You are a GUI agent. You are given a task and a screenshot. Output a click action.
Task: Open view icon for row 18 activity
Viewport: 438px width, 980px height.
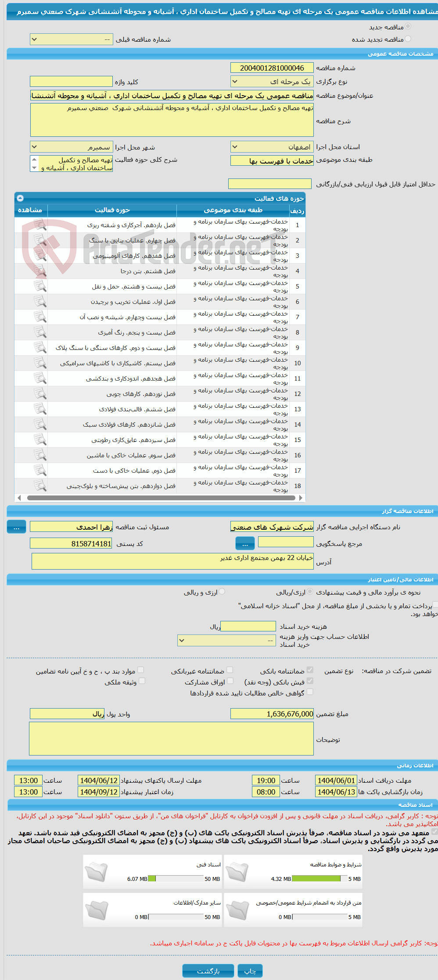40,486
